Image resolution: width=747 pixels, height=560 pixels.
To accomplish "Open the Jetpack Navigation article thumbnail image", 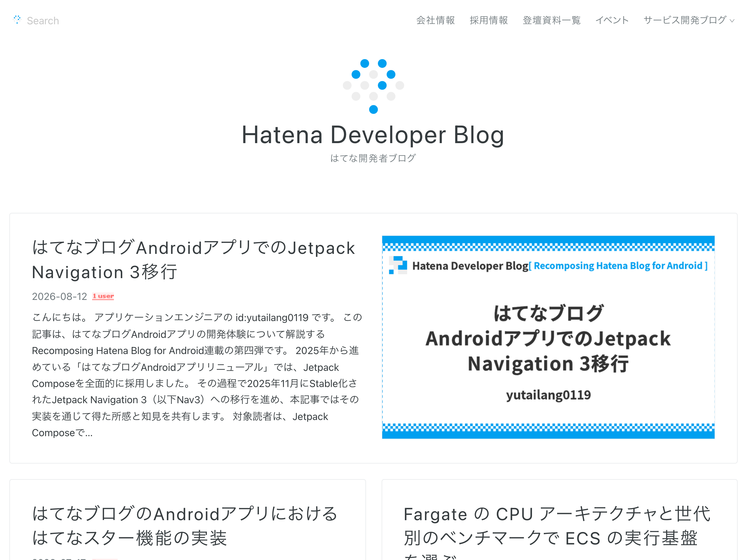I will (548, 337).
